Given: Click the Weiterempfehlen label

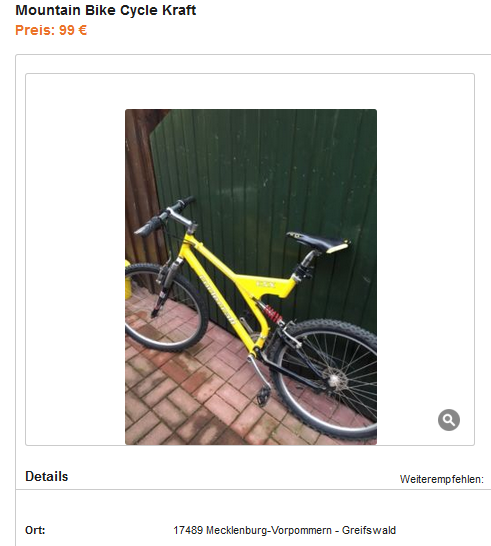Looking at the screenshot, I should pyautogui.click(x=442, y=479).
